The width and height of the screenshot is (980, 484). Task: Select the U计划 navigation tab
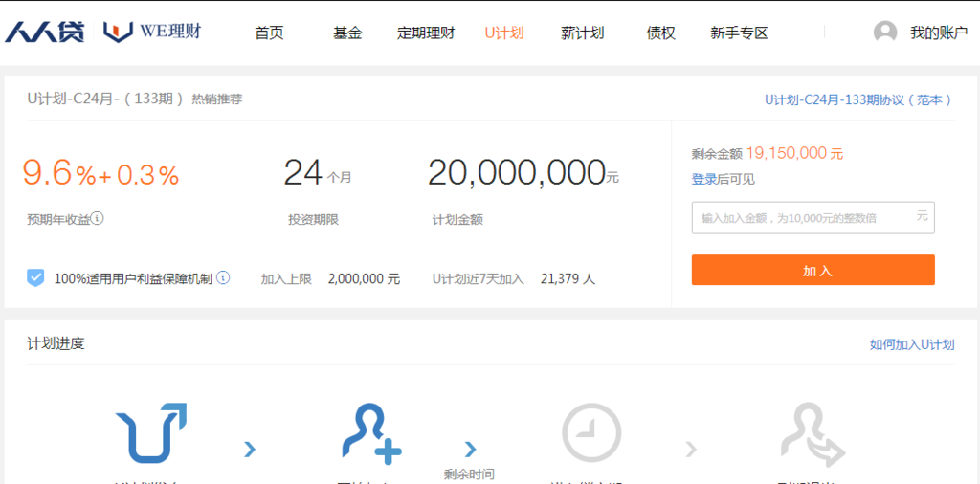[x=504, y=33]
